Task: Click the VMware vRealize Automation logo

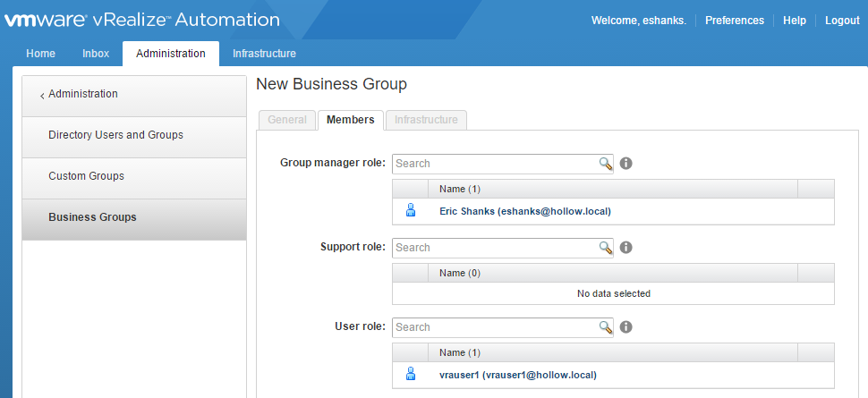Action: 141,21
